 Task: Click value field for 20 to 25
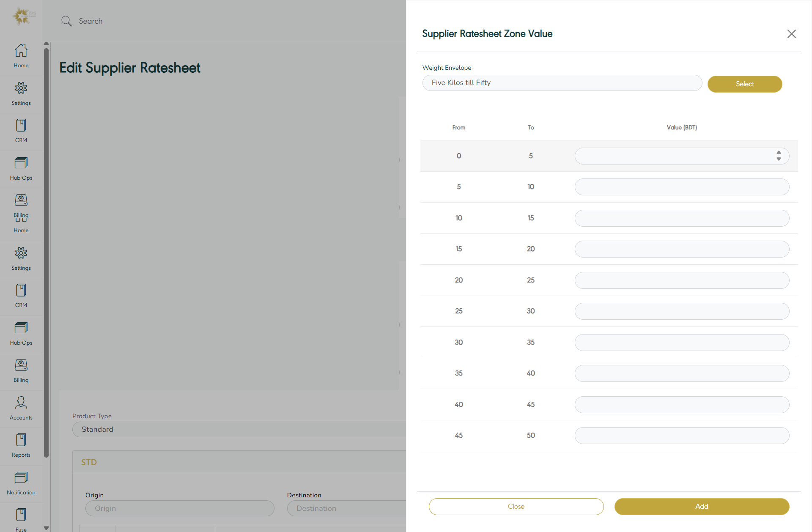[681, 280]
